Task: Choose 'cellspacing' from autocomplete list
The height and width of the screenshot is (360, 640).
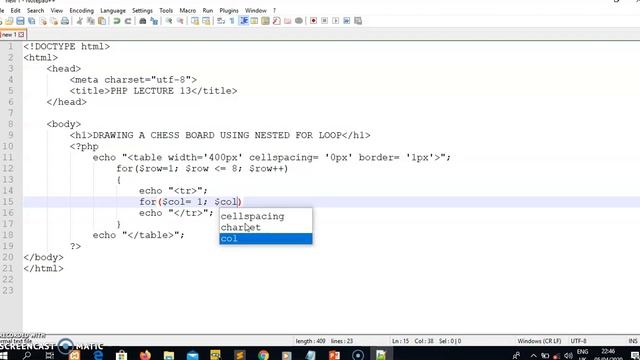Action: click(266, 216)
